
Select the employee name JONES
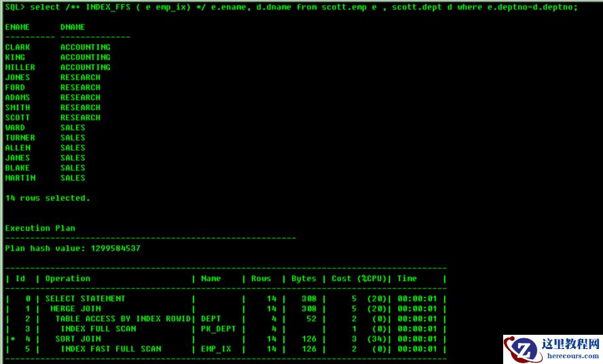[17, 77]
